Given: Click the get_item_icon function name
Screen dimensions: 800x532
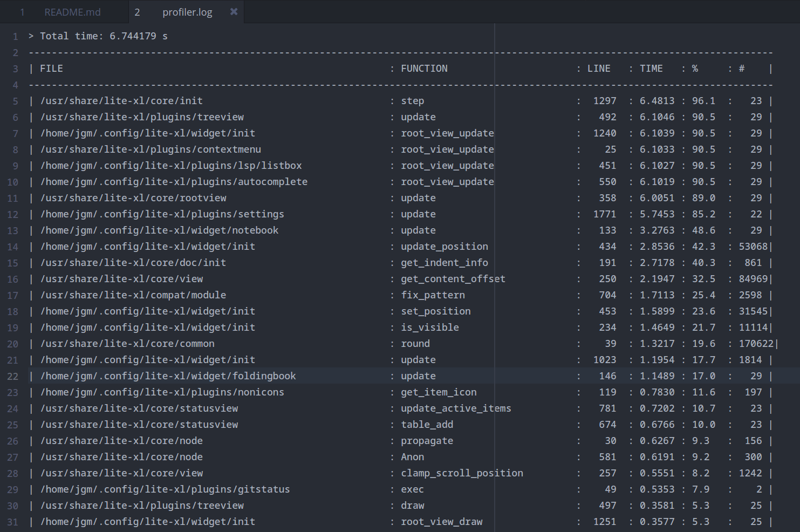Looking at the screenshot, I should (439, 392).
